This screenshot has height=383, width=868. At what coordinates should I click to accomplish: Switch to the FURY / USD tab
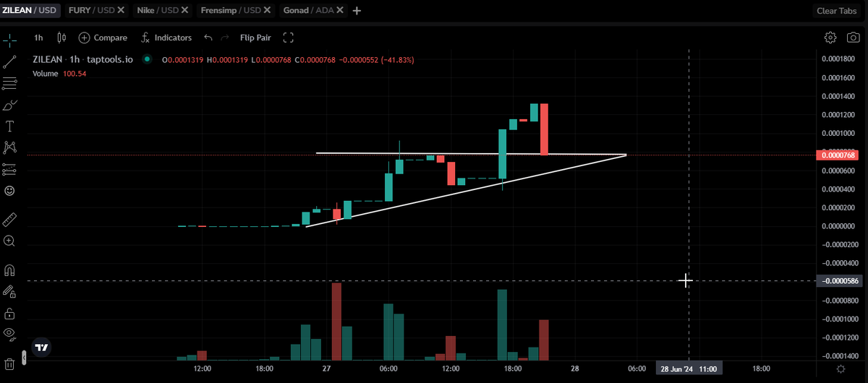90,11
